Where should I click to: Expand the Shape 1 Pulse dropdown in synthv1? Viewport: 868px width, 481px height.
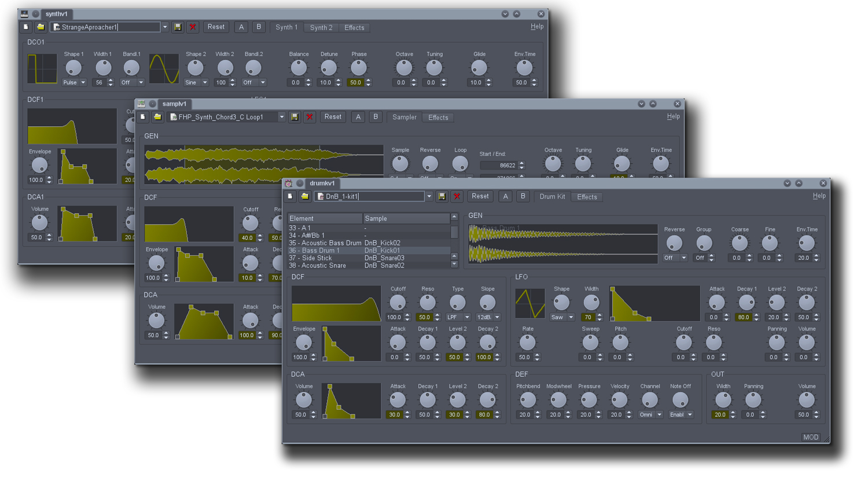74,83
